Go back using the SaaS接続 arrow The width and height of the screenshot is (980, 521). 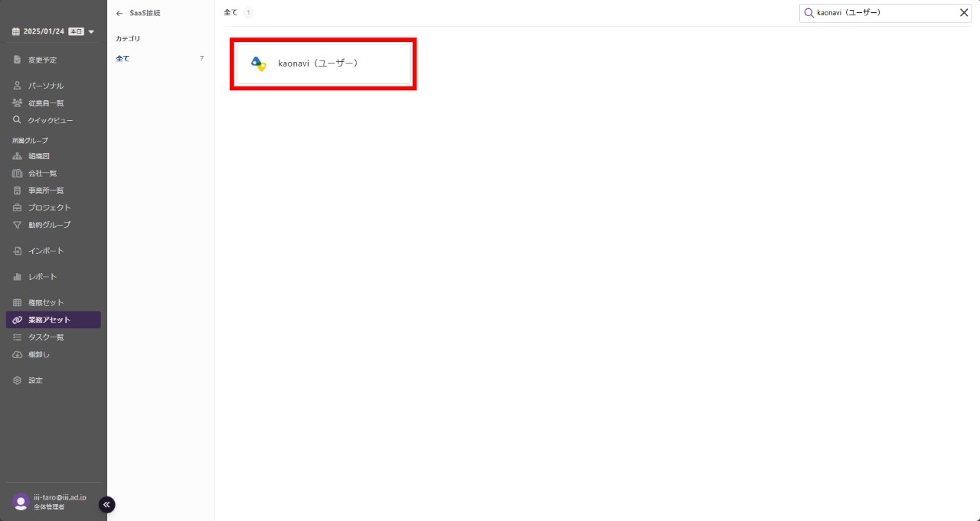119,13
